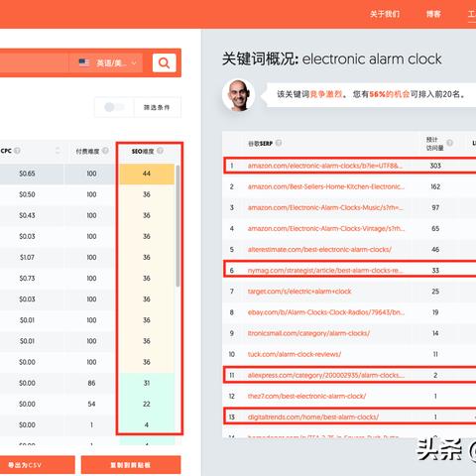476x476 pixels.
Task: Open 关于我们 in top navigation
Action: point(385,14)
